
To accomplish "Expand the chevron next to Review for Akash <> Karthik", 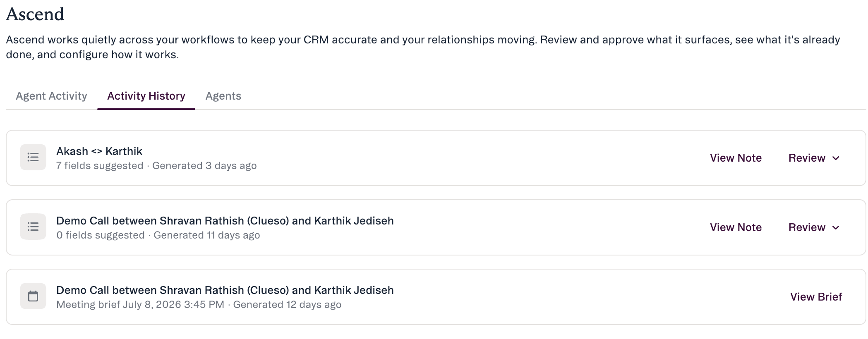I will (x=836, y=158).
